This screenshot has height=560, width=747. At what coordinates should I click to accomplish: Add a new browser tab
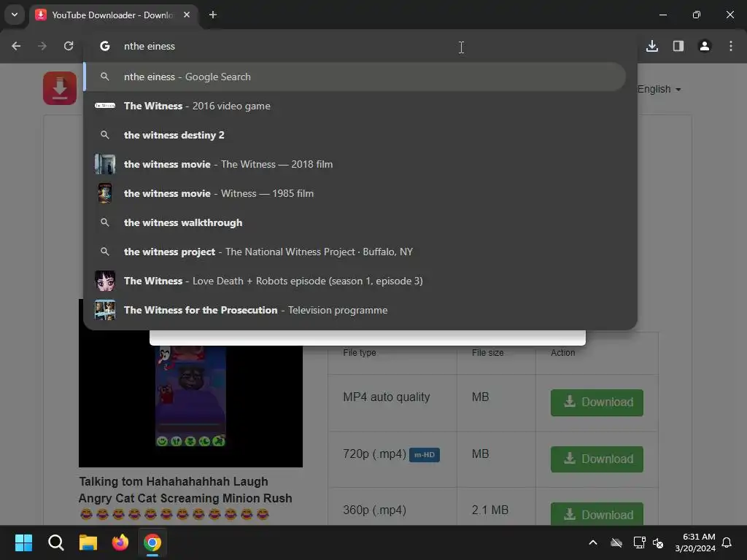213,15
